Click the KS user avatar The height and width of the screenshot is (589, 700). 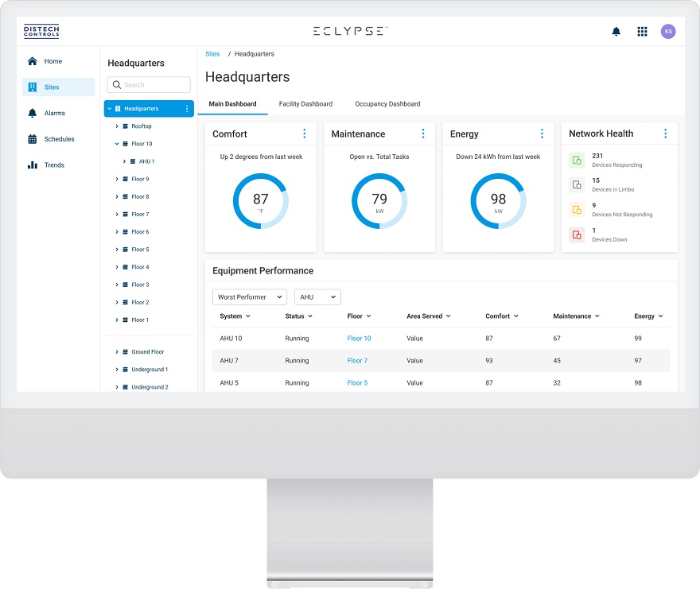(x=668, y=32)
